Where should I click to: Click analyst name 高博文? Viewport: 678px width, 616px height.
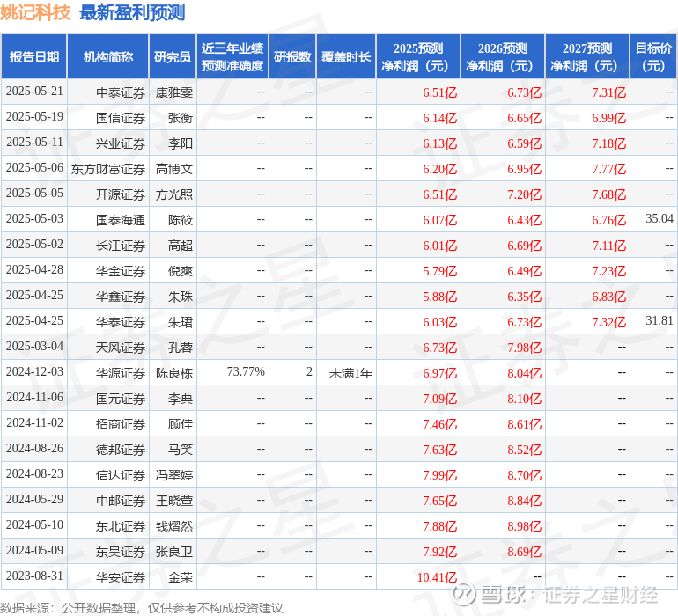tap(173, 169)
